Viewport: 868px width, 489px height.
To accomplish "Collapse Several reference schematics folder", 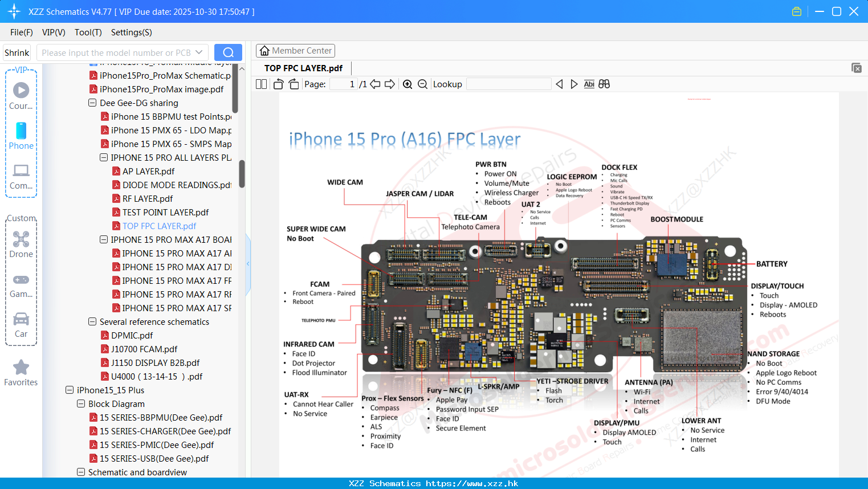I will [x=92, y=321].
